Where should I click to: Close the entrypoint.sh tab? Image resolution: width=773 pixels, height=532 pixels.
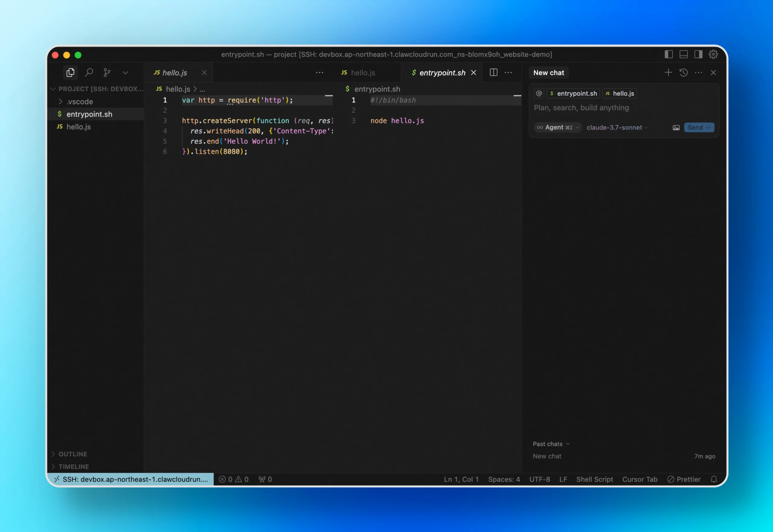click(474, 73)
